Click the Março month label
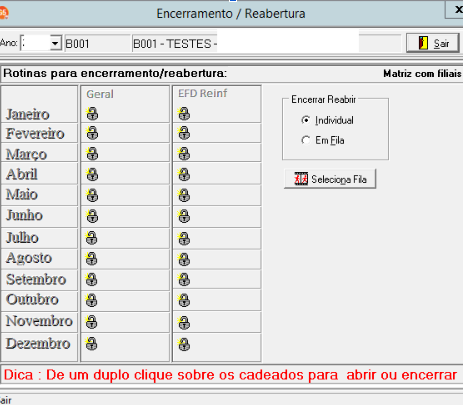The image size is (463, 405). [x=26, y=154]
